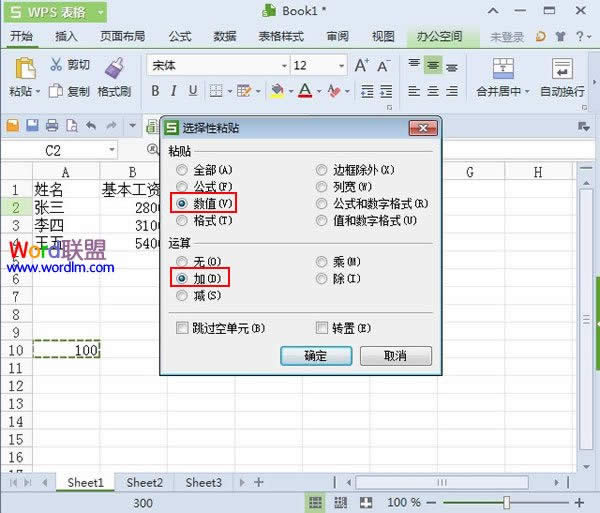The image size is (600, 513).
Task: Click the open folder icon in quick toolbar
Action: 13,125
